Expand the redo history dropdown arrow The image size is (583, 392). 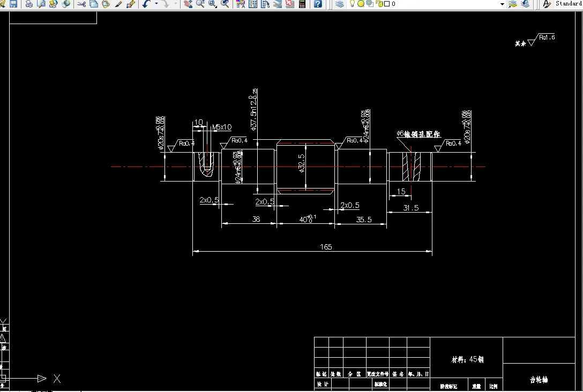[176, 4]
